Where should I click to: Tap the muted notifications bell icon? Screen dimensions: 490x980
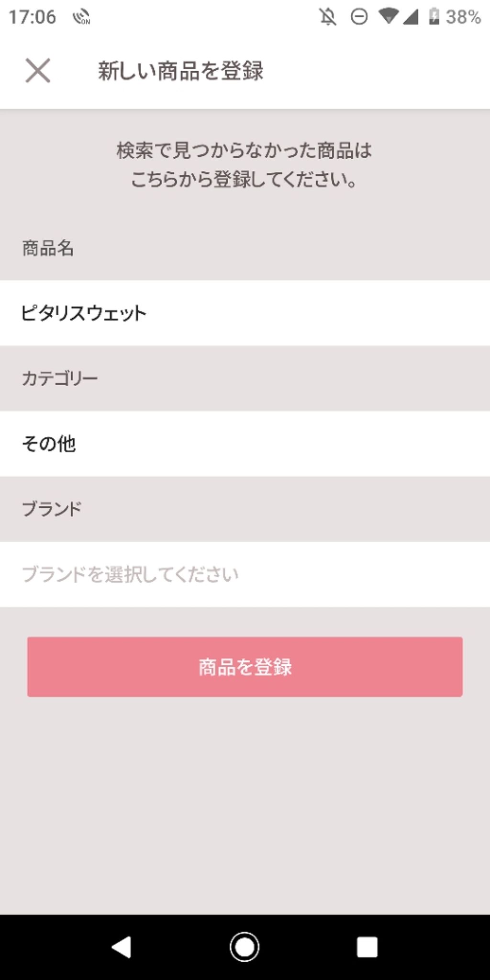(x=328, y=17)
